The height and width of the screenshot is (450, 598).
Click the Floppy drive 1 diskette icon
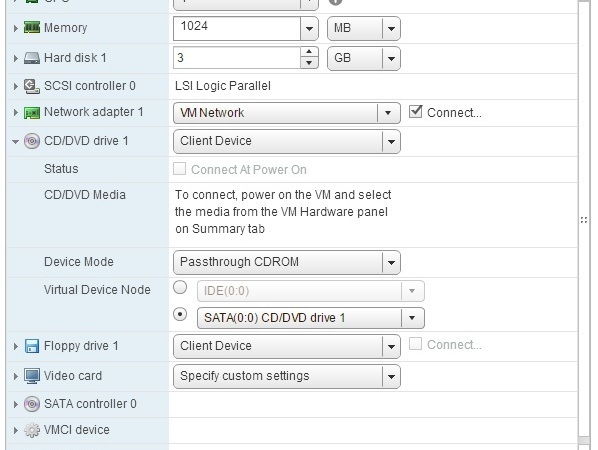click(x=32, y=346)
